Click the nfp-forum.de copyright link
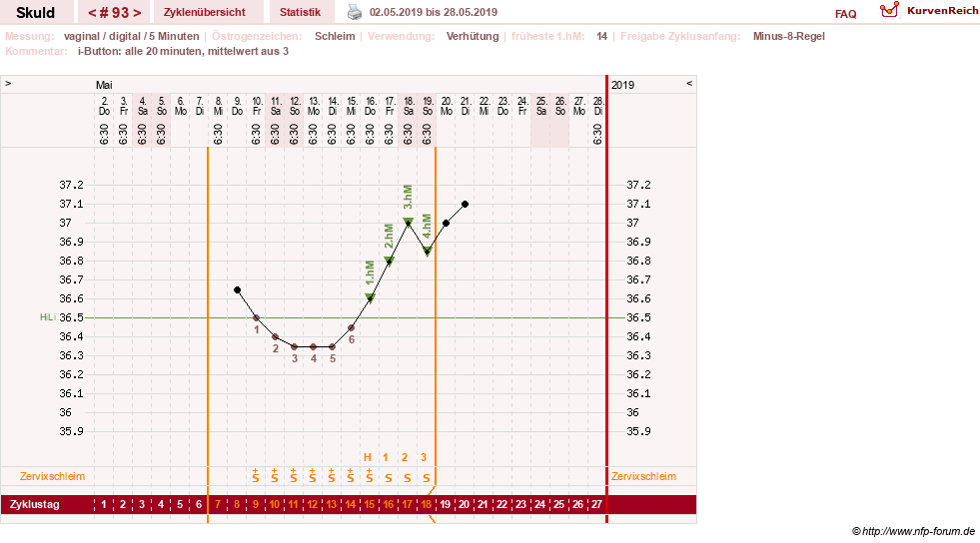The image size is (980, 543). (913, 531)
